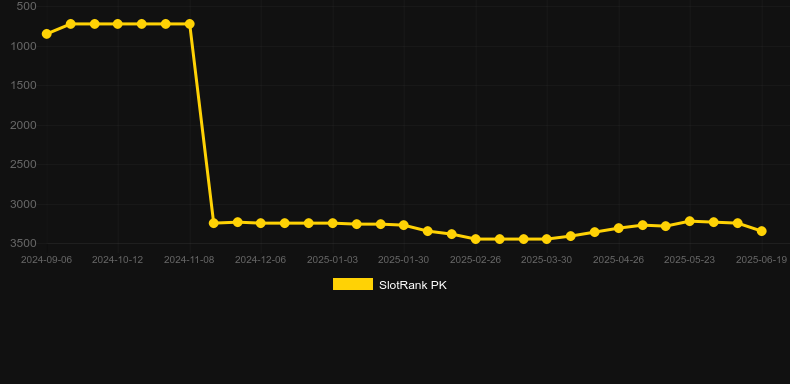Image resolution: width=790 pixels, height=384 pixels.
Task: Select the data point above 2025-04-26
Action: coord(619,228)
